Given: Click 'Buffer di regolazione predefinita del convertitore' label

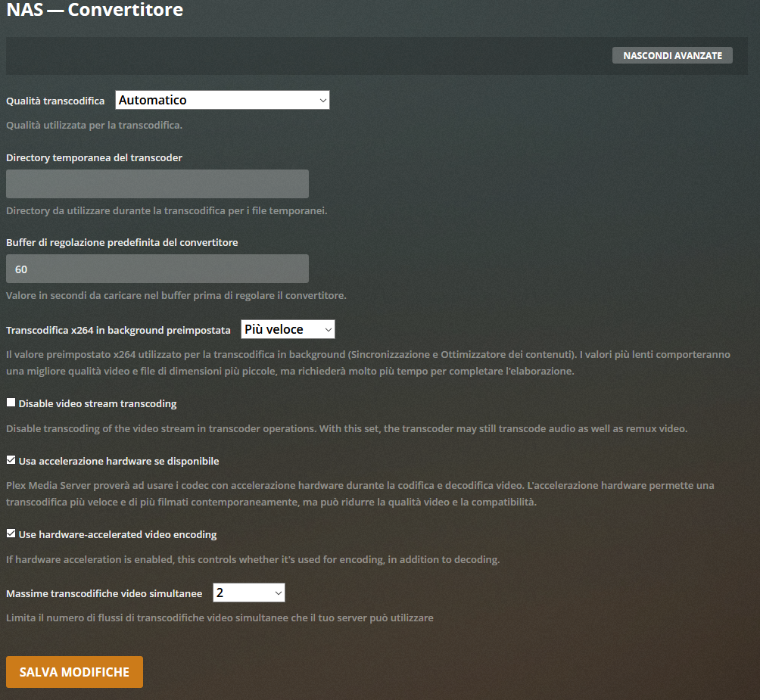Looking at the screenshot, I should [122, 242].
